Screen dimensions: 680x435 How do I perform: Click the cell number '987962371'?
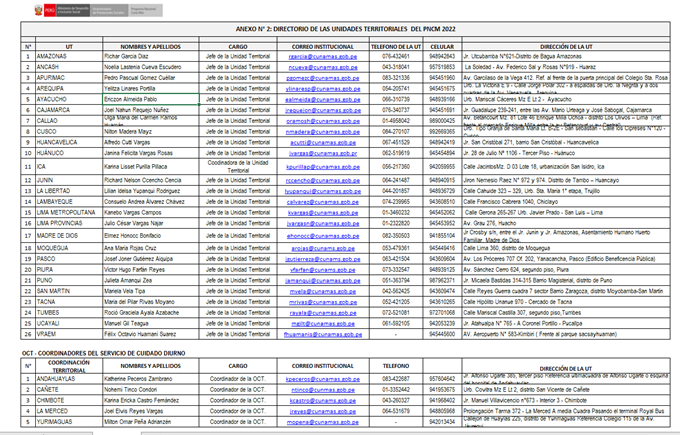pyautogui.click(x=442, y=281)
